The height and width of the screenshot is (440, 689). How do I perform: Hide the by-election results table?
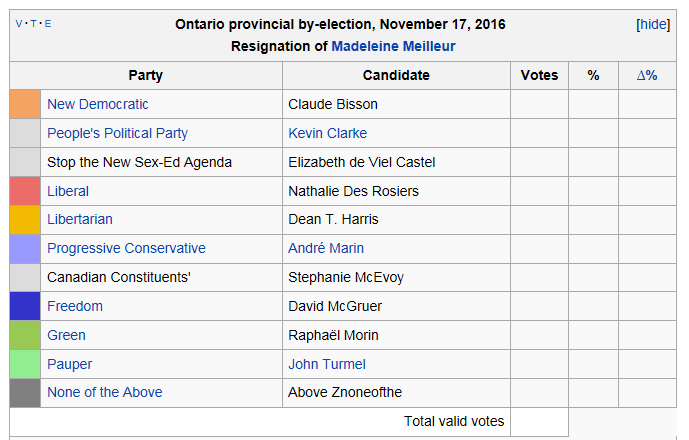tap(653, 24)
